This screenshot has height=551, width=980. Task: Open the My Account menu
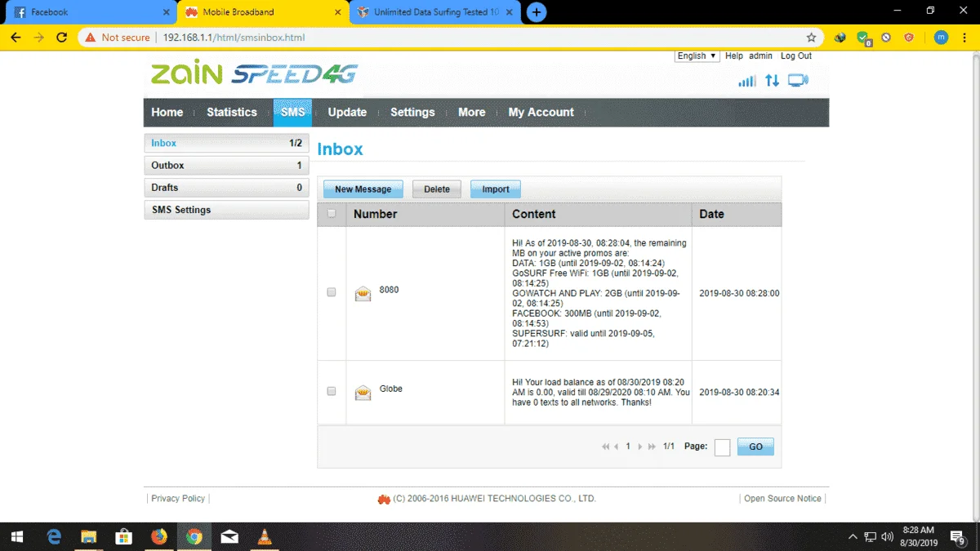(x=541, y=113)
